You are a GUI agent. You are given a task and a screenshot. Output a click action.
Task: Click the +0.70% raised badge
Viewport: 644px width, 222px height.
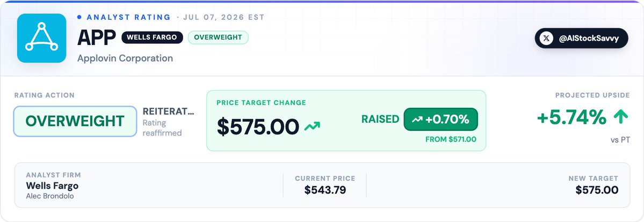(440, 120)
